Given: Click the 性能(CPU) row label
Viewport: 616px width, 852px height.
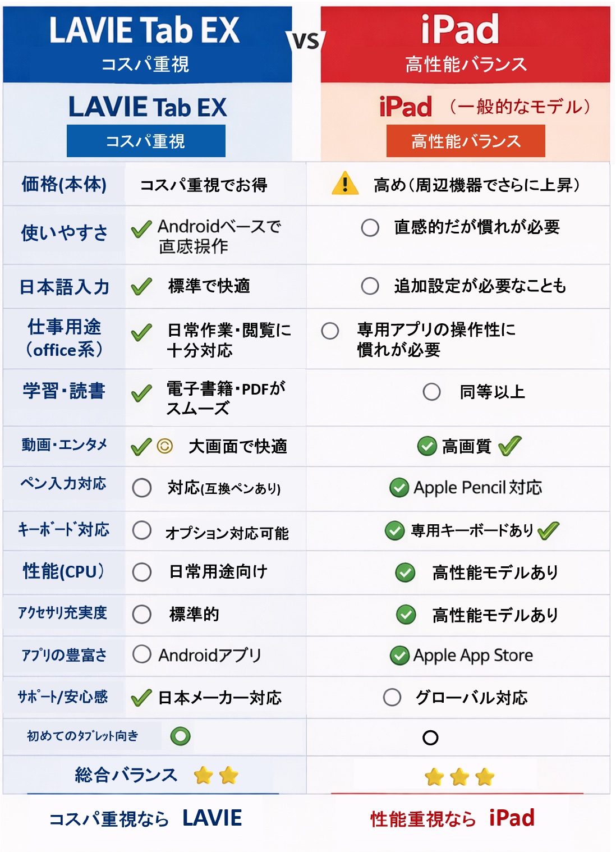Looking at the screenshot, I should [x=64, y=571].
